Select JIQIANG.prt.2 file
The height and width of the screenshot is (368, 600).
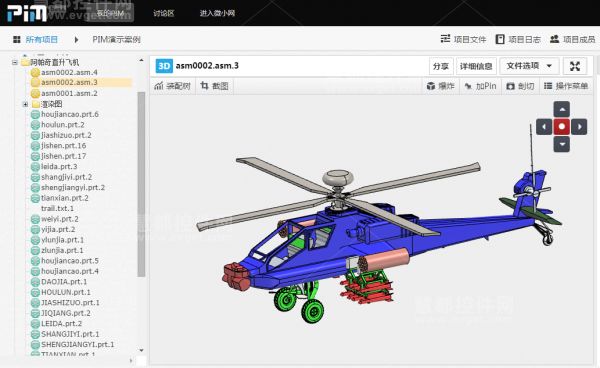[66, 313]
